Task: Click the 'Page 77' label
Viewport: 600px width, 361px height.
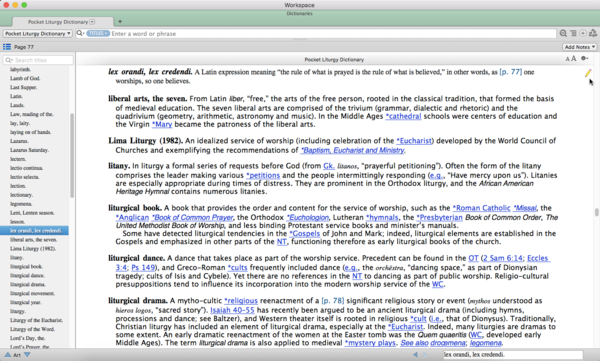Action: (24, 47)
